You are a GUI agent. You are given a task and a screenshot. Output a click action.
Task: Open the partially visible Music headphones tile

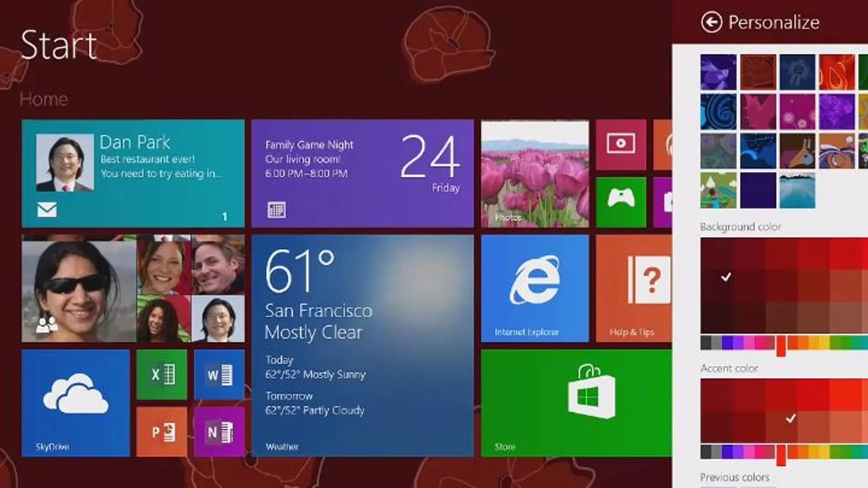[662, 144]
